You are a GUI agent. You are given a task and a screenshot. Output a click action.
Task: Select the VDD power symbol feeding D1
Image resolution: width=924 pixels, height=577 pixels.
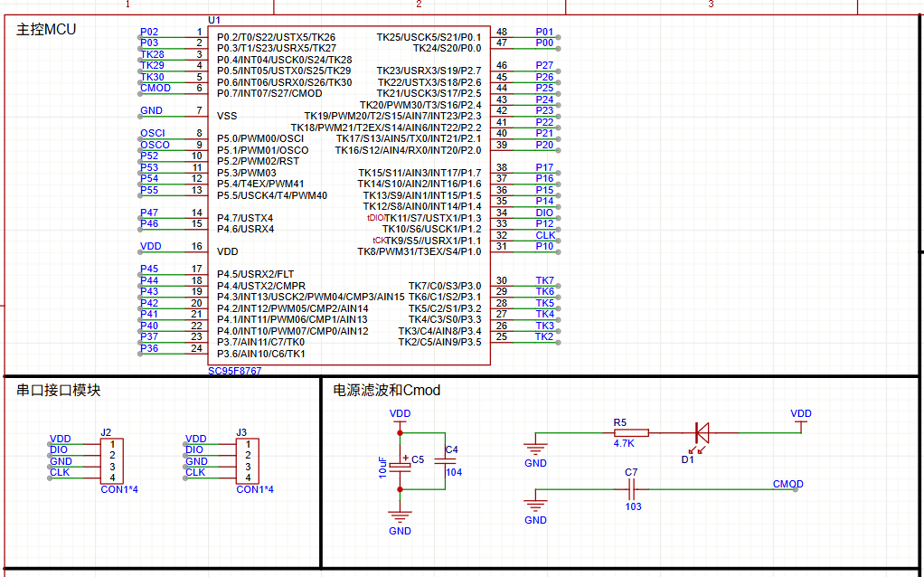coord(801,422)
